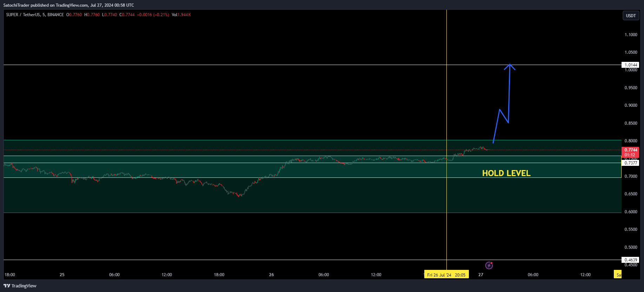This screenshot has height=292, width=644.
Task: Click the red 0.7744 current price label
Action: point(630,152)
